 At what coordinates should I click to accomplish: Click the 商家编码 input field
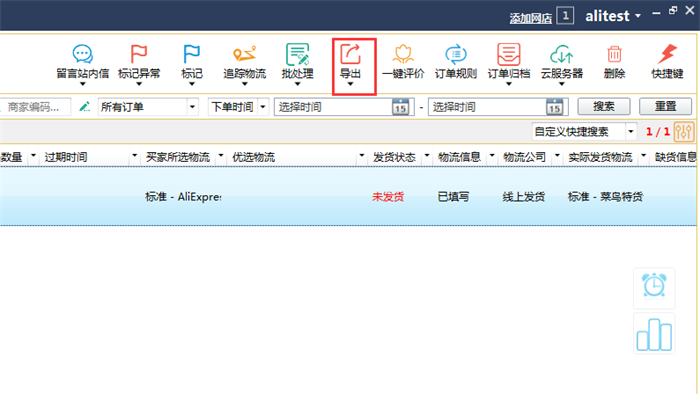pyautogui.click(x=35, y=107)
